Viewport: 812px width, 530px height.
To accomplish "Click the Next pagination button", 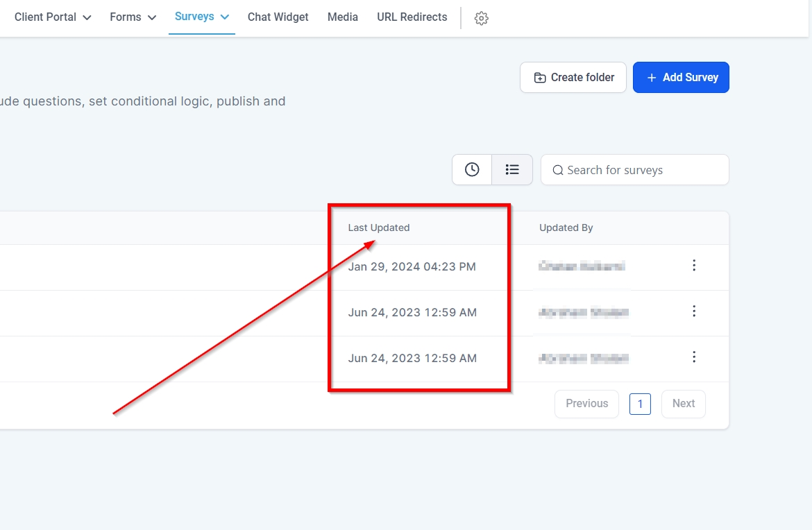I will 683,404.
